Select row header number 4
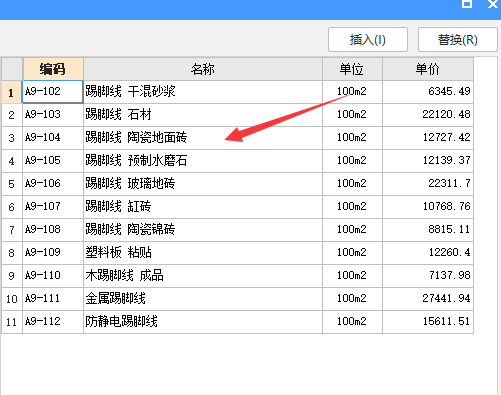Screen dimensions: 501x395 [12, 161]
